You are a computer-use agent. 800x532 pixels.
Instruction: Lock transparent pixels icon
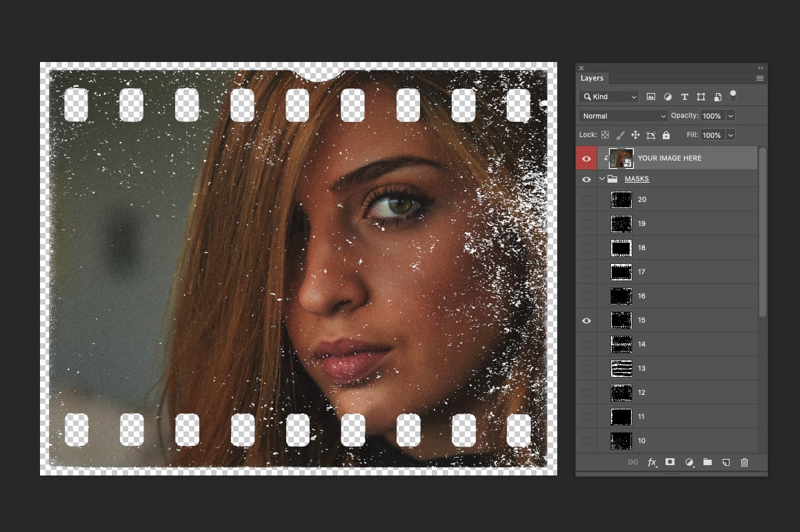tap(605, 135)
